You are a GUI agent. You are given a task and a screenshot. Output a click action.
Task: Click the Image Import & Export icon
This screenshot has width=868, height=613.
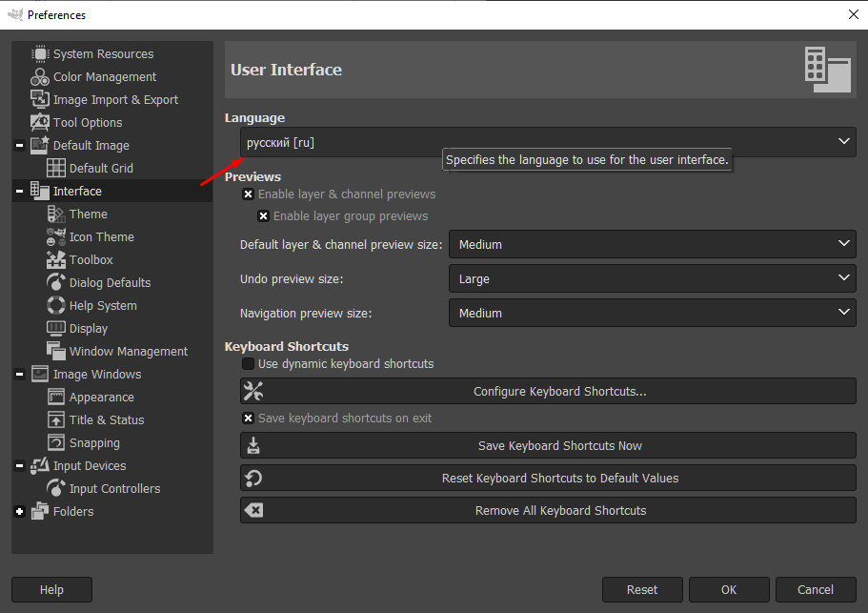click(x=40, y=99)
